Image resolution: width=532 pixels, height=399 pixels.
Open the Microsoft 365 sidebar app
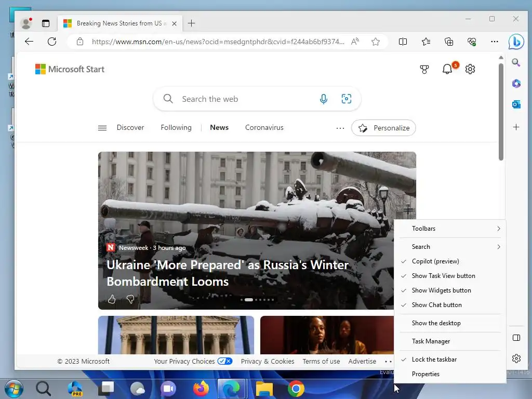(x=516, y=84)
